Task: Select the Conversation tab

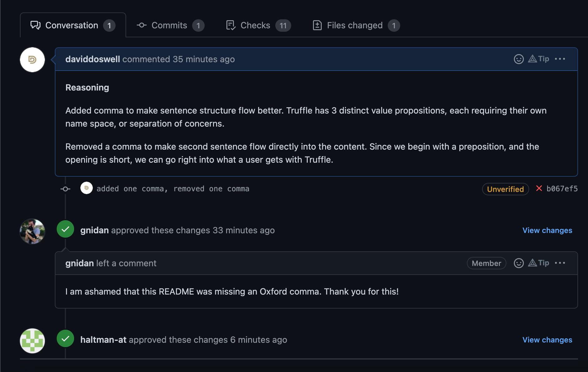Action: pyautogui.click(x=73, y=26)
